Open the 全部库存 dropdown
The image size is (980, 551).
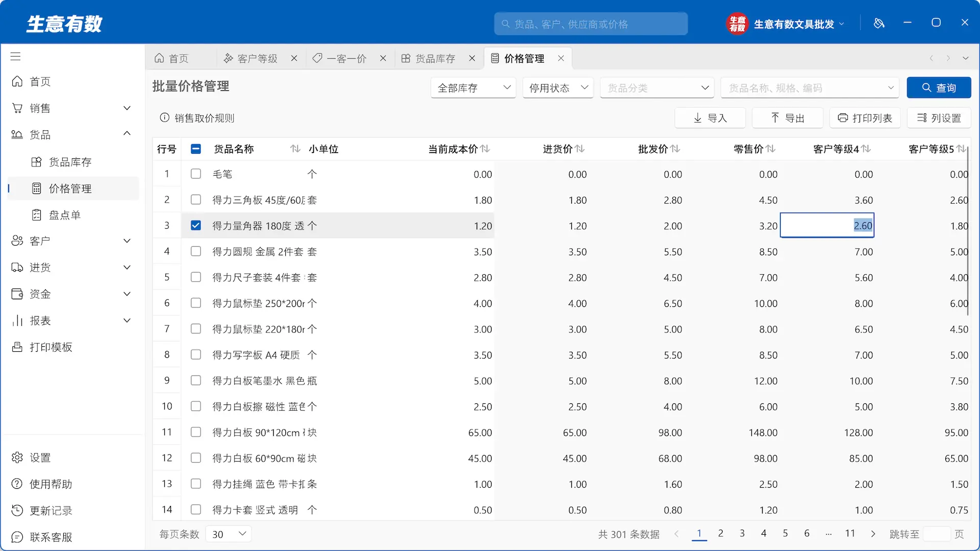473,88
